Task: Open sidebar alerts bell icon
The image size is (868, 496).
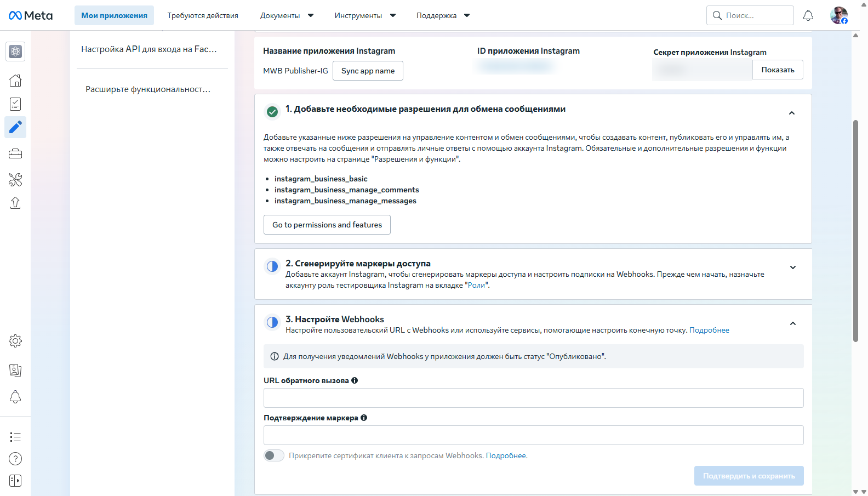Action: coord(15,397)
